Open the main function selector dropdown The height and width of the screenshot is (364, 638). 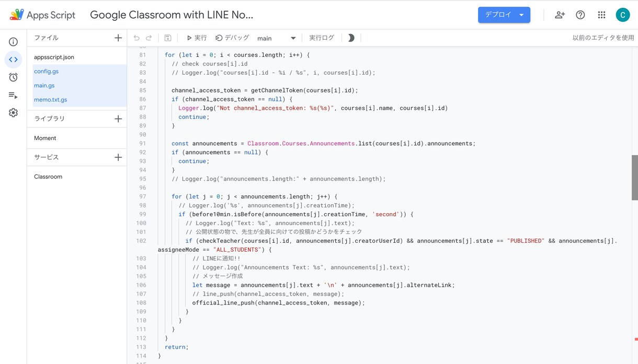coord(277,38)
